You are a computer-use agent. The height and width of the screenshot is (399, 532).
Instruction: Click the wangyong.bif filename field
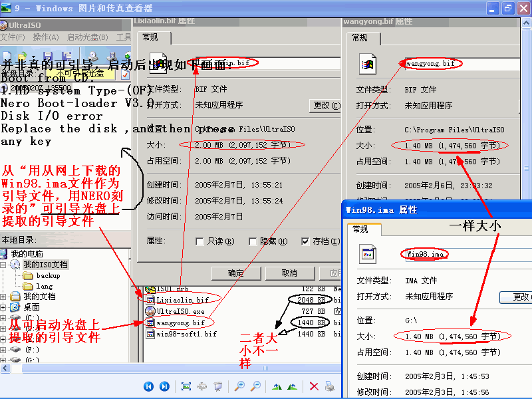[462, 64]
